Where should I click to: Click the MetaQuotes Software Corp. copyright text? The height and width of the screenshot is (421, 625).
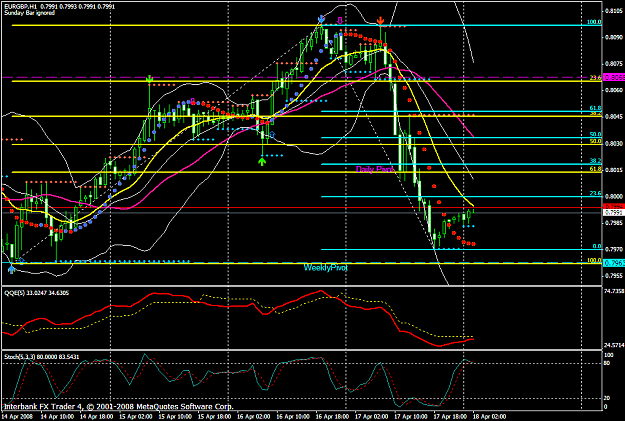(118, 407)
